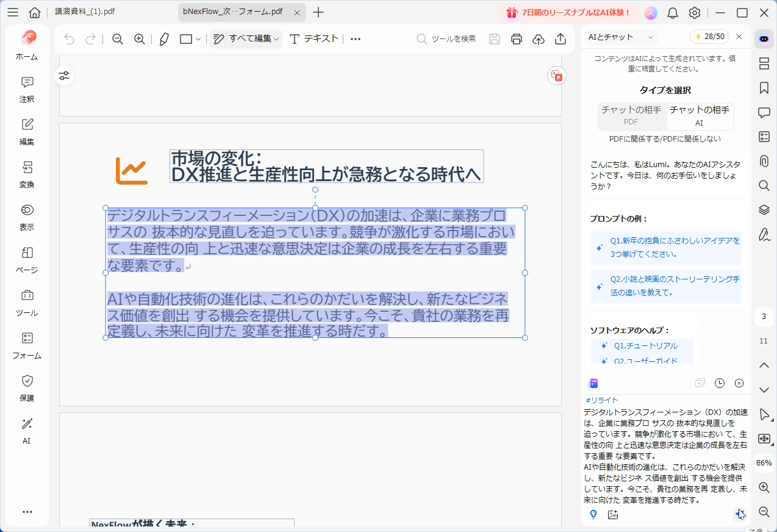Click the image upload icon in AI chat input

(x=613, y=515)
